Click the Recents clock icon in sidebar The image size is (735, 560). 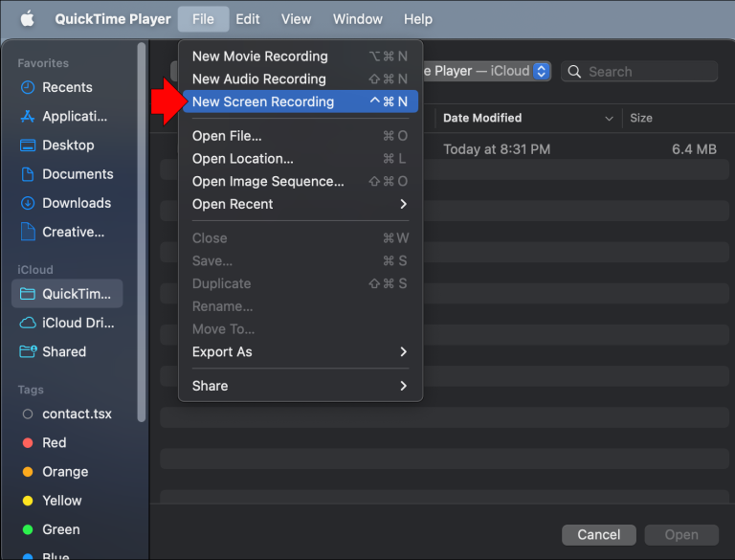(x=27, y=87)
